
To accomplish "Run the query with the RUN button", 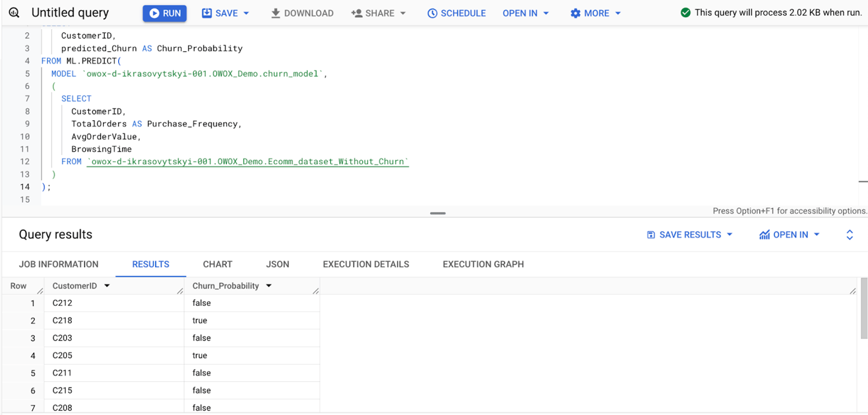I will (165, 13).
